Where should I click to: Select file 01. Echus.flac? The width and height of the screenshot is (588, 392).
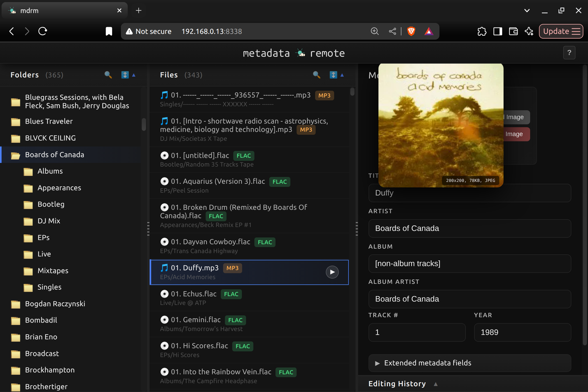249,298
